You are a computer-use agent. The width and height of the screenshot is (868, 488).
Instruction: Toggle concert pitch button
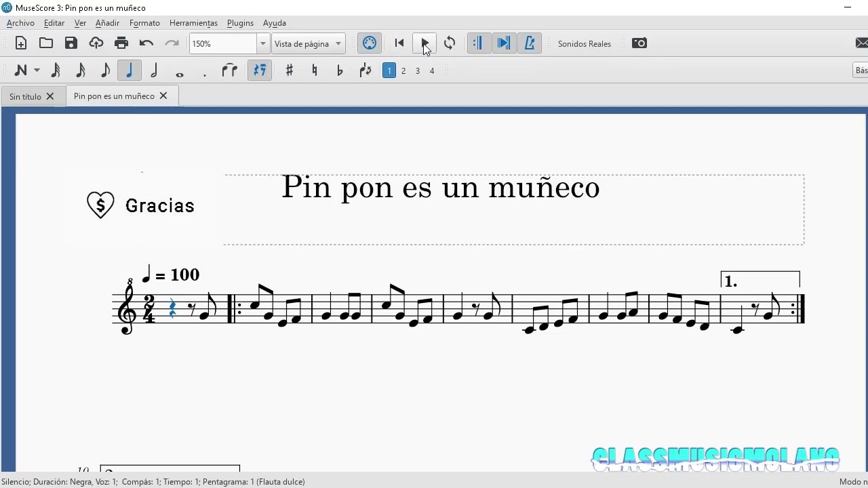[x=370, y=43]
